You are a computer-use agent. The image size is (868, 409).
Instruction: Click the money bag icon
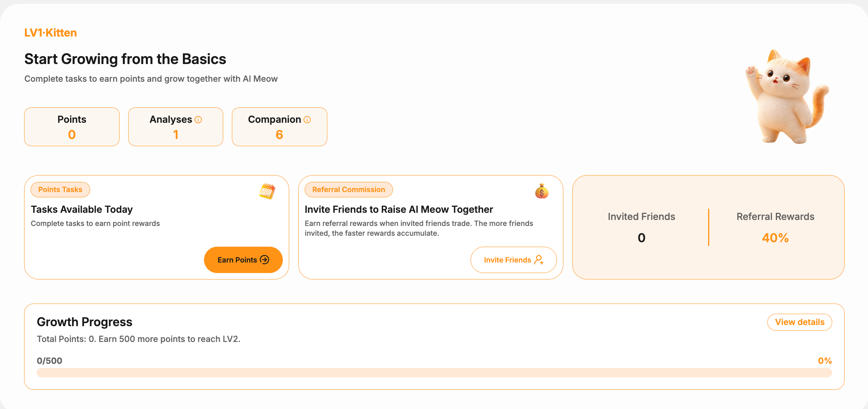541,191
